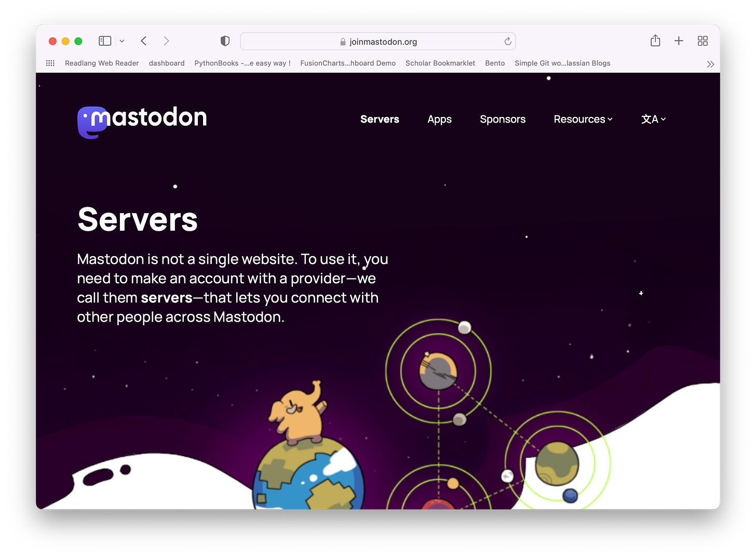Open the bookmarks grid dots icon
This screenshot has height=557, width=756.
coord(50,63)
